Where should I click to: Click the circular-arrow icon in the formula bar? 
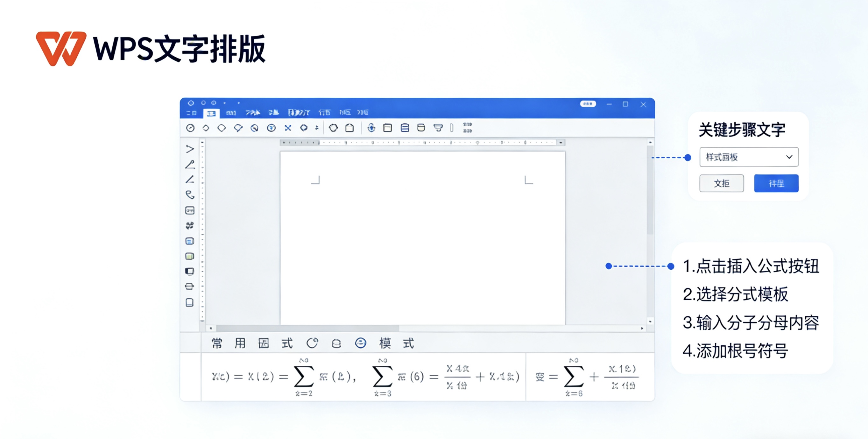point(313,343)
